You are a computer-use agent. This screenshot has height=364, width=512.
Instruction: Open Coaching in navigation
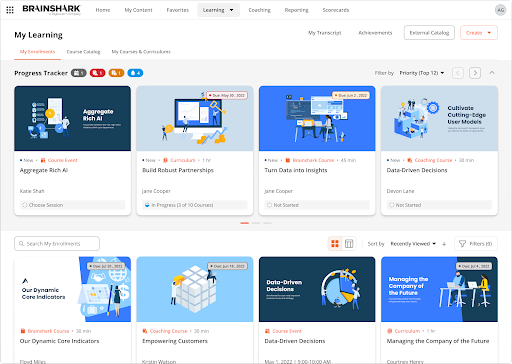(259, 10)
